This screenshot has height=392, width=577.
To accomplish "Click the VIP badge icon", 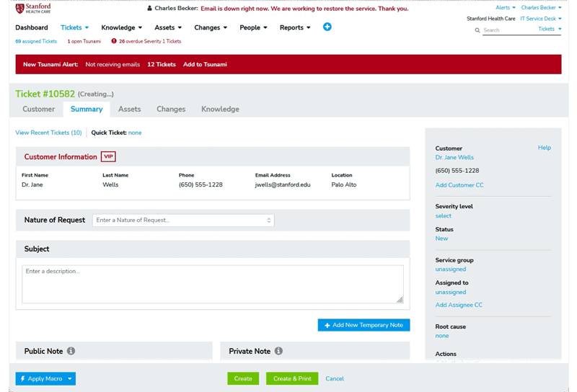I will 108,156.
